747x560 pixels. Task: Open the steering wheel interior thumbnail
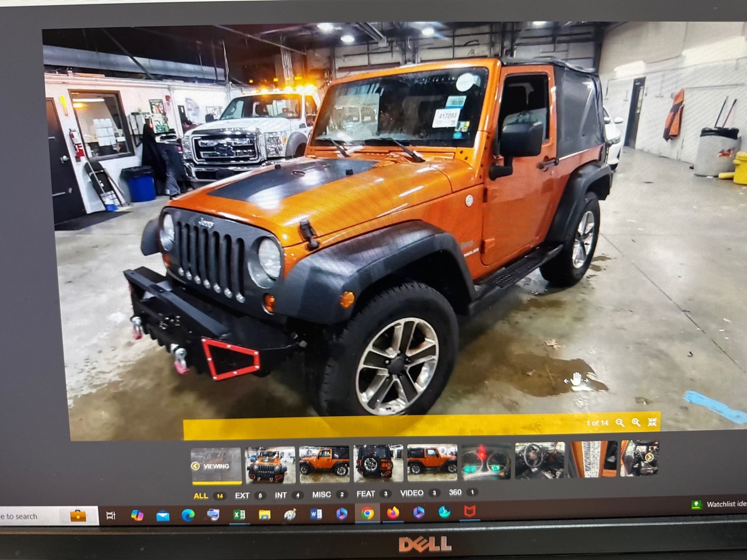point(540,460)
